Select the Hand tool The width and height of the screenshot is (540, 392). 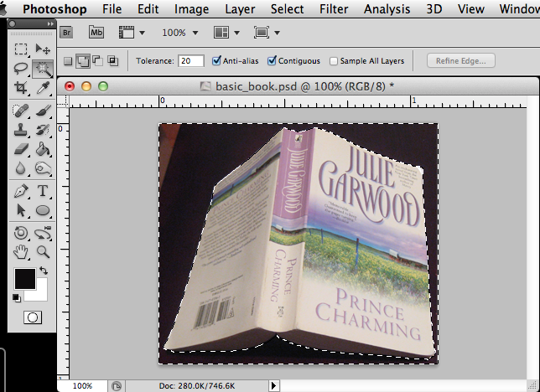tap(21, 252)
